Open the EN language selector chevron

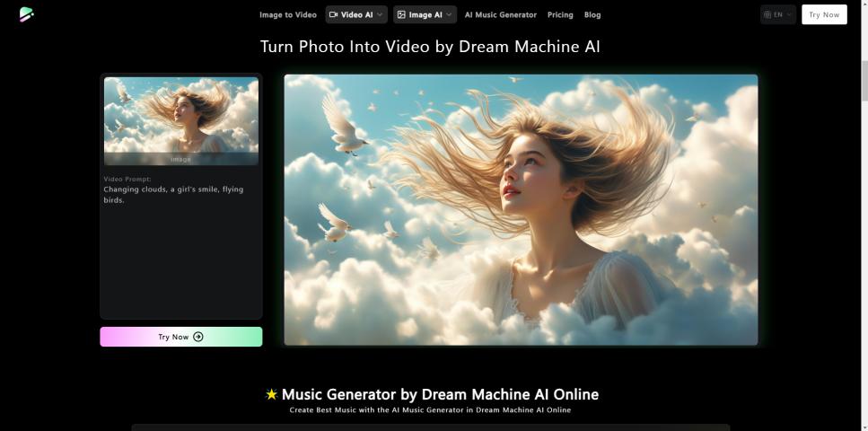pos(789,14)
